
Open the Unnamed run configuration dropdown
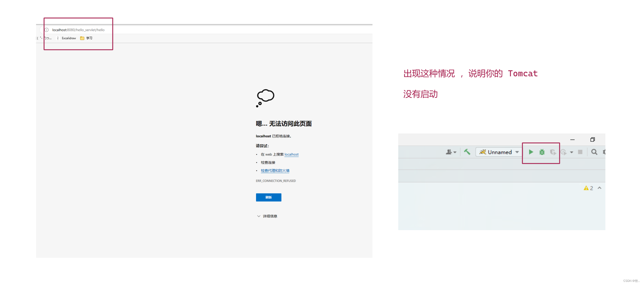(x=499, y=152)
